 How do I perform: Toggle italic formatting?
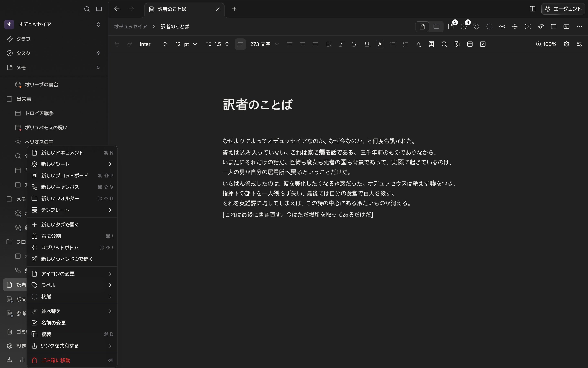(x=341, y=44)
